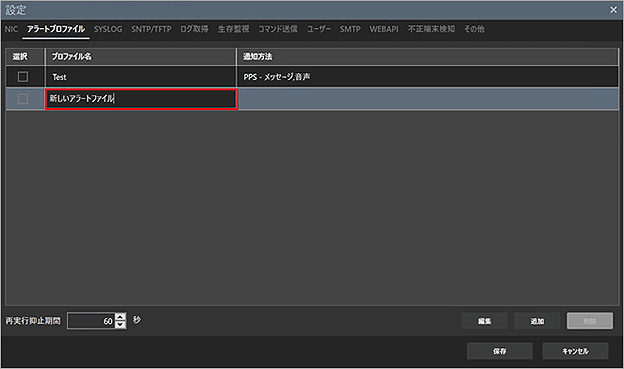Select the 生存監視 tab
This screenshot has width=624, height=369.
(x=234, y=29)
